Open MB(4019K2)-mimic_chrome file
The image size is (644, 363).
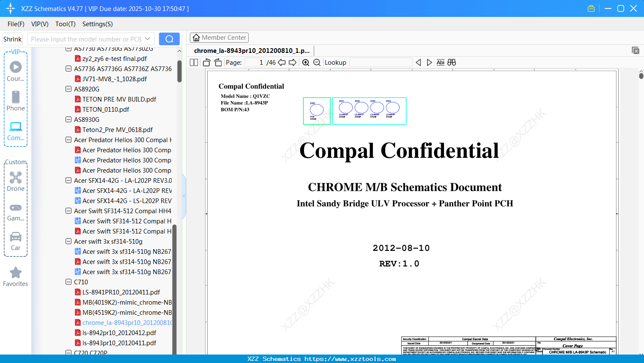pyautogui.click(x=123, y=302)
